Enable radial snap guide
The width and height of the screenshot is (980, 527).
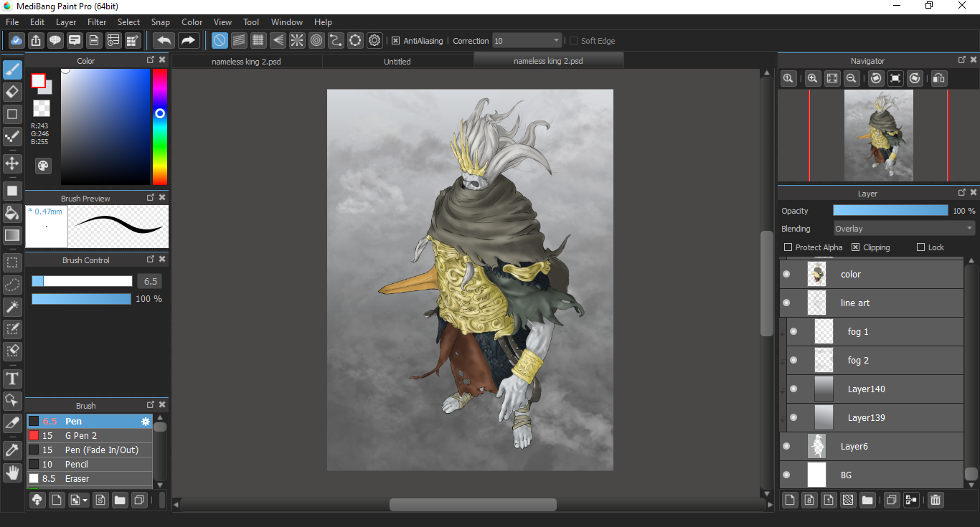pyautogui.click(x=297, y=41)
